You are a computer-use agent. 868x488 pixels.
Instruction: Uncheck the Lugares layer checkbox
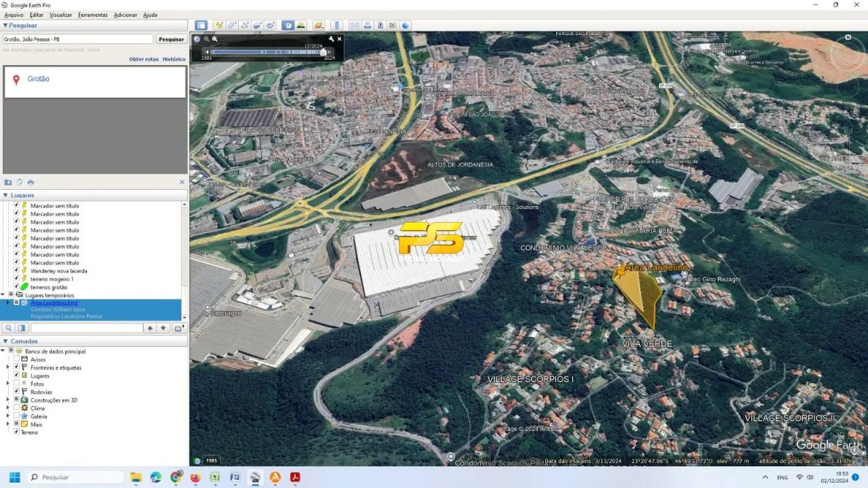pos(16,375)
